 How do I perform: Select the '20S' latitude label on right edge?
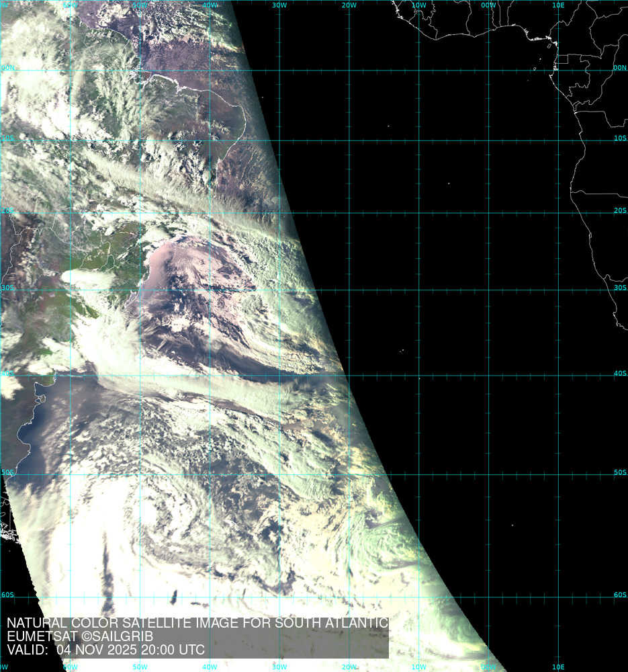[619, 210]
